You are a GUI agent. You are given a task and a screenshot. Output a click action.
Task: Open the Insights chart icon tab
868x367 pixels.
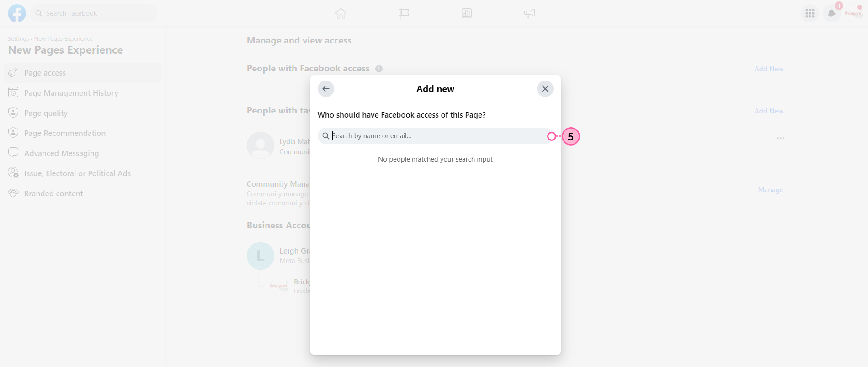click(467, 13)
